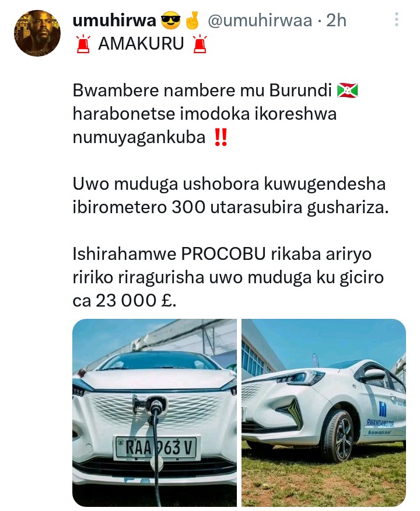This screenshot has width=420, height=511.
Task: Open the side view Rwandamotor car photo
Action: tap(324, 412)
